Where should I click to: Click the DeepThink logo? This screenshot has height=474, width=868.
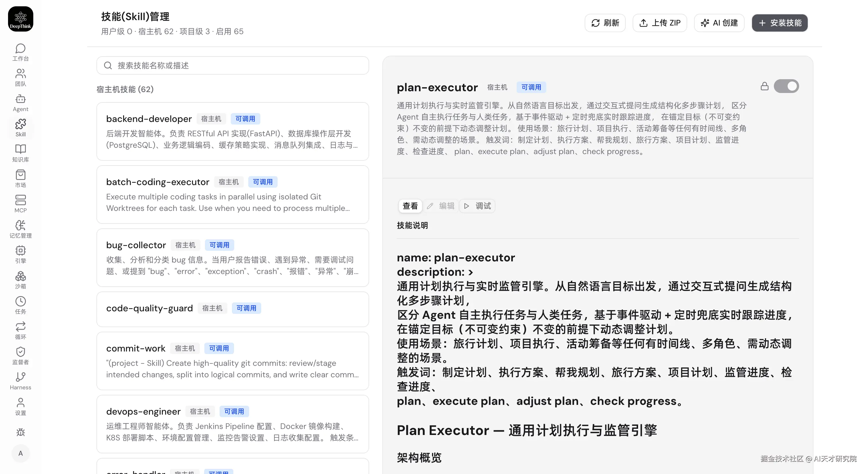[x=21, y=19]
